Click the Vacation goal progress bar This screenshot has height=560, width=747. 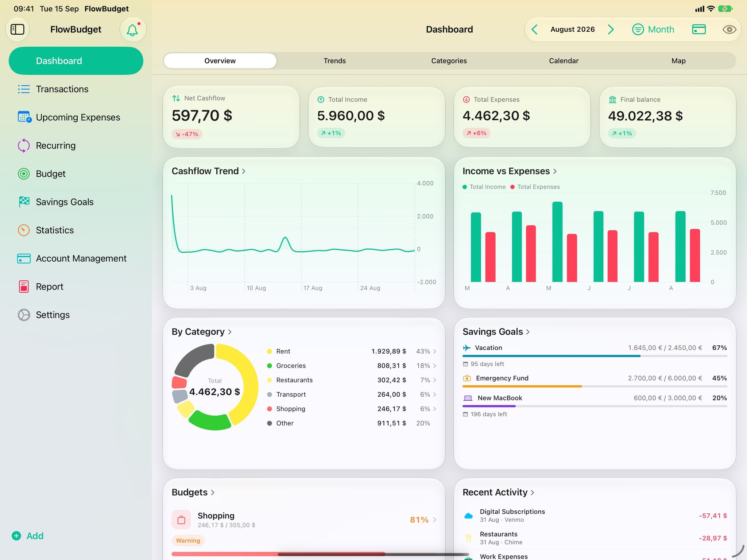[595, 356]
